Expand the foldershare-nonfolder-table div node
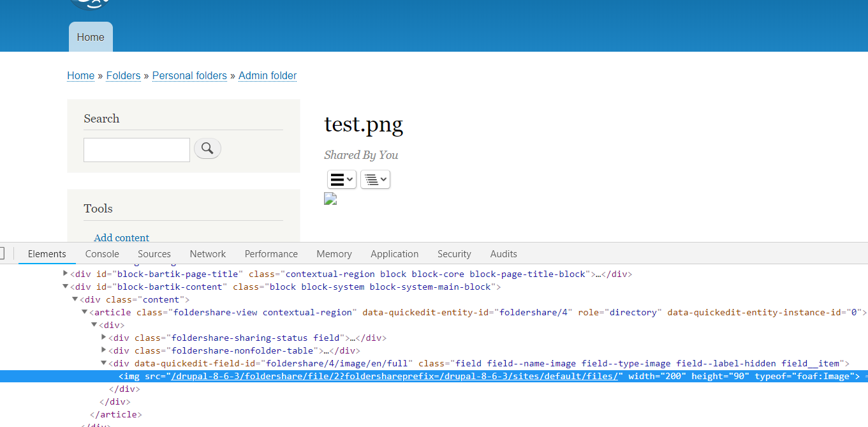Viewport: 868px width, 427px height. 103,350
